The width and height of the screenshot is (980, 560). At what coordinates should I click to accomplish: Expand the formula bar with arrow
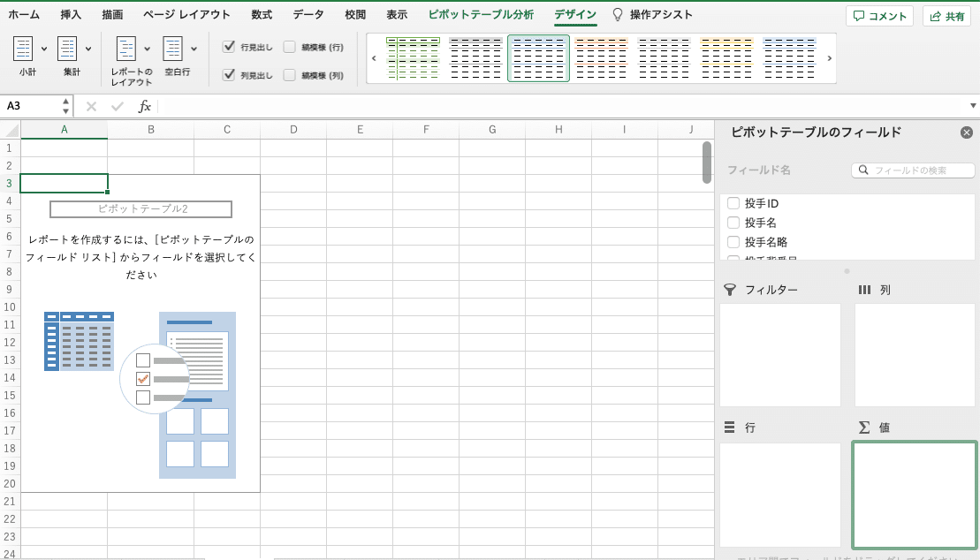973,106
